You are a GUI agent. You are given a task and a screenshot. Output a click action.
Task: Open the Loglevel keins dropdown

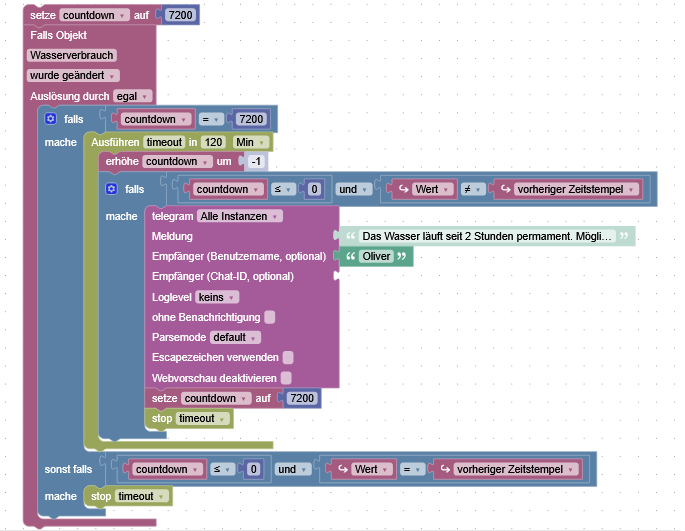(217, 297)
